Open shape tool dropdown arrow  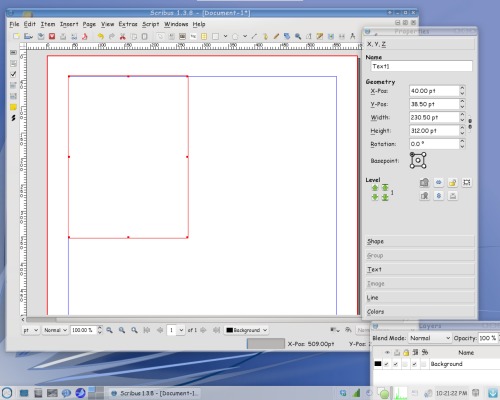tap(225, 36)
